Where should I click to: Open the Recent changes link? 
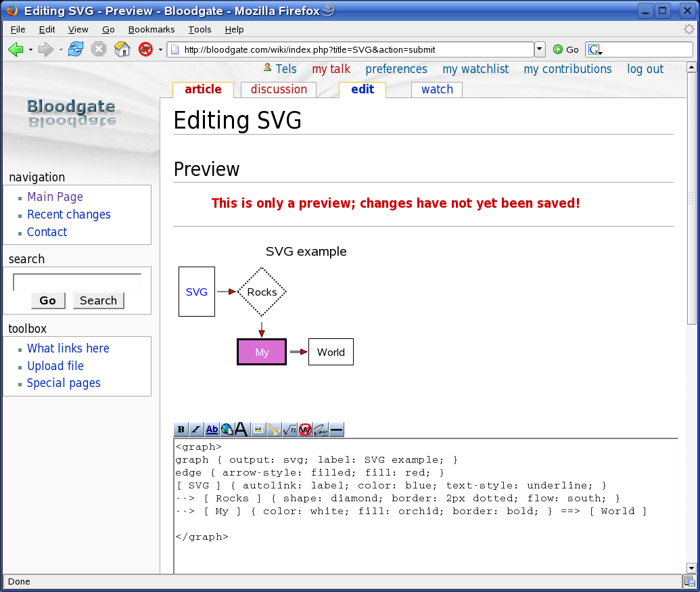pyautogui.click(x=69, y=214)
